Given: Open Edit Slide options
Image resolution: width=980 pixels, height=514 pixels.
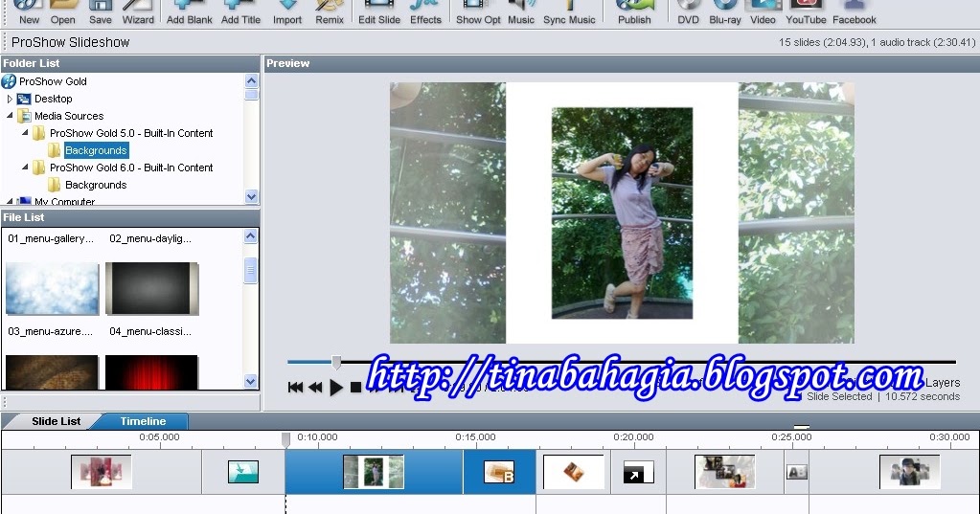Looking at the screenshot, I should (x=378, y=12).
